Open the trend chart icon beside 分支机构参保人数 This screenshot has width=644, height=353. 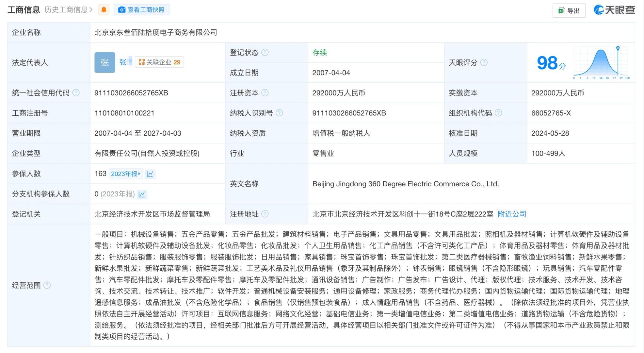coord(142,194)
